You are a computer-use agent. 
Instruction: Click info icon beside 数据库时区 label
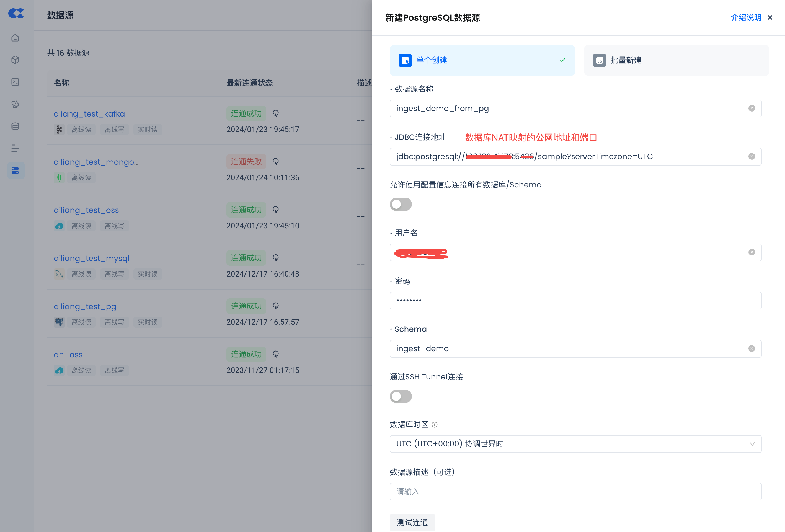click(434, 425)
